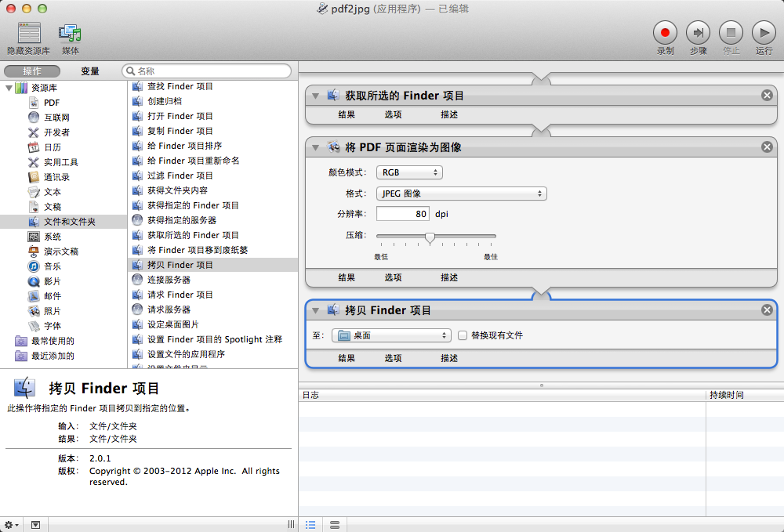Collapse the 资源库 tree triangle
Viewport: 784px width, 532px height.
click(x=9, y=88)
